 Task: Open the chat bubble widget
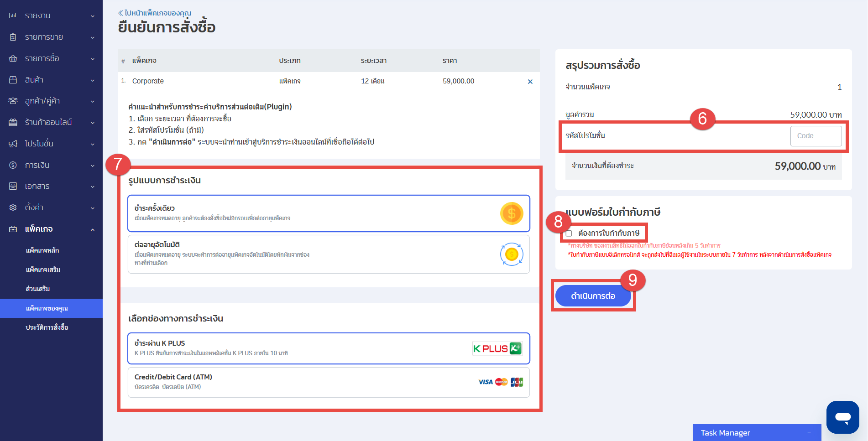(x=842, y=417)
